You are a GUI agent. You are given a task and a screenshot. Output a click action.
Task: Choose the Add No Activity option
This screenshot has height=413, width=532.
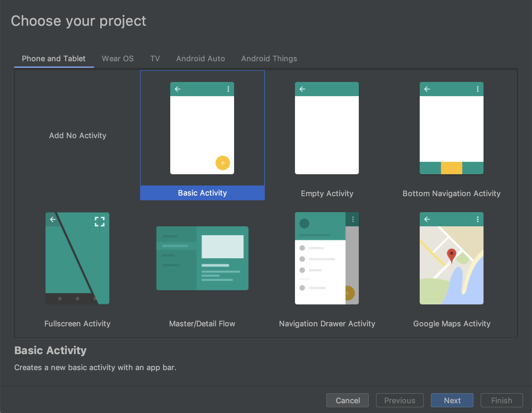[x=77, y=135]
